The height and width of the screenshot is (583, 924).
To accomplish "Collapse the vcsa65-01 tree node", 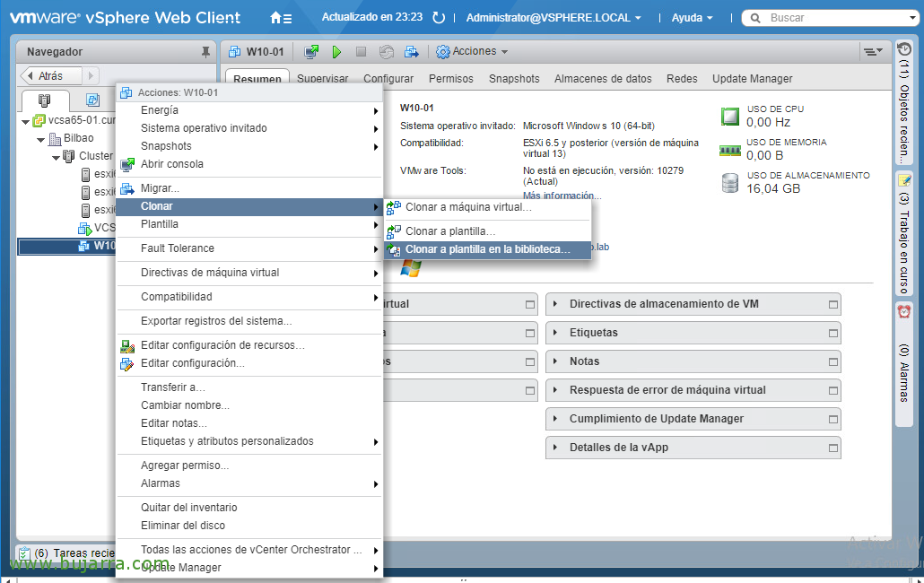I will tap(25, 122).
